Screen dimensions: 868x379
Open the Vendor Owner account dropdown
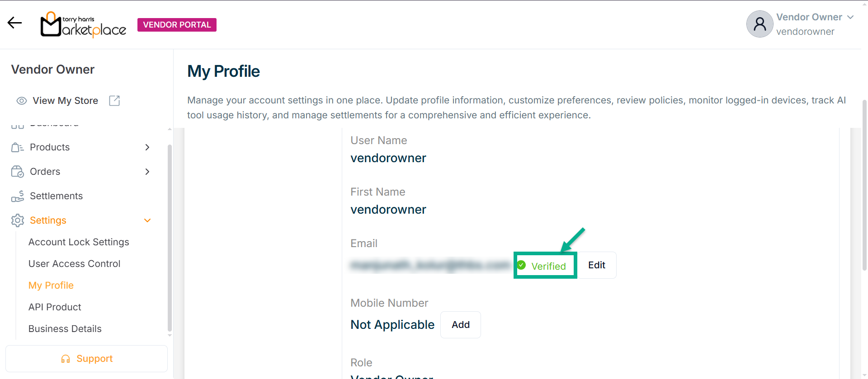point(850,17)
